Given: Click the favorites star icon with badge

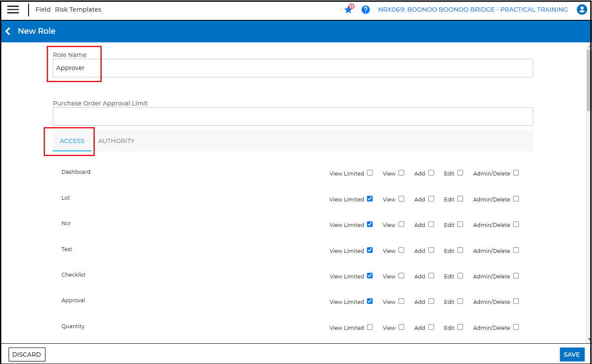Looking at the screenshot, I should click(x=349, y=9).
